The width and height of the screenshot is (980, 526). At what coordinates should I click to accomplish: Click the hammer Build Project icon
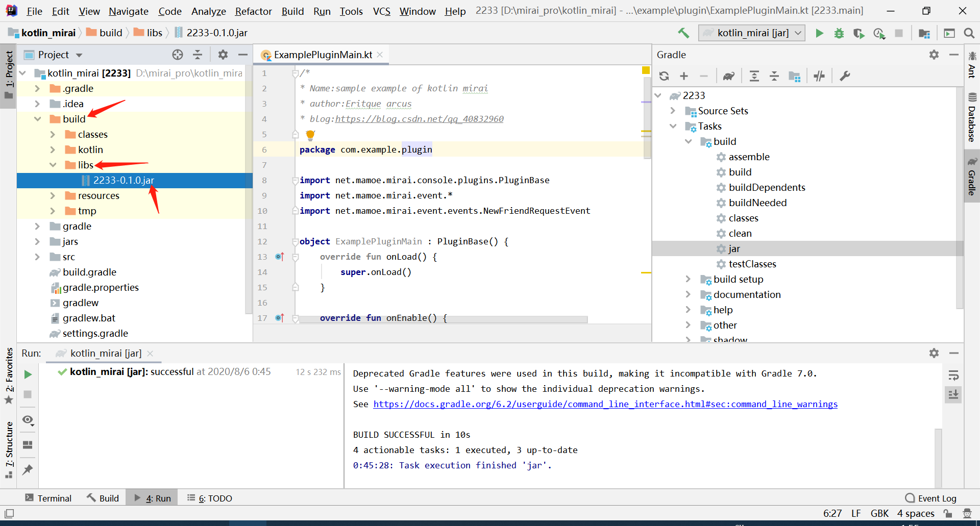[683, 33]
